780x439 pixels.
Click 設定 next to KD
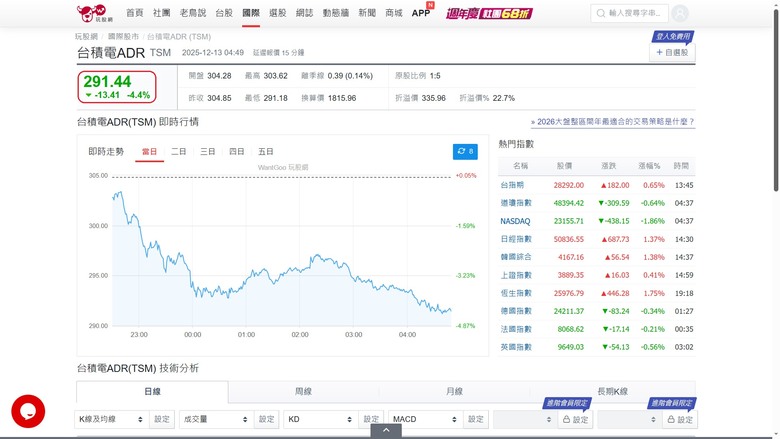click(371, 420)
